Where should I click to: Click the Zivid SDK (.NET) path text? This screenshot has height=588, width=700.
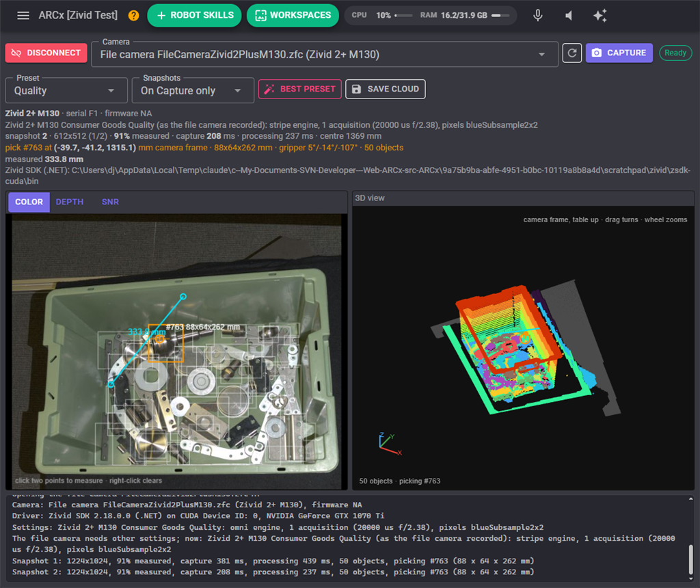(348, 176)
